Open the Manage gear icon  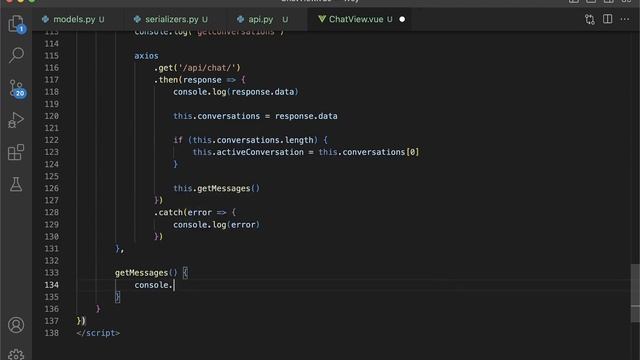pos(16,354)
